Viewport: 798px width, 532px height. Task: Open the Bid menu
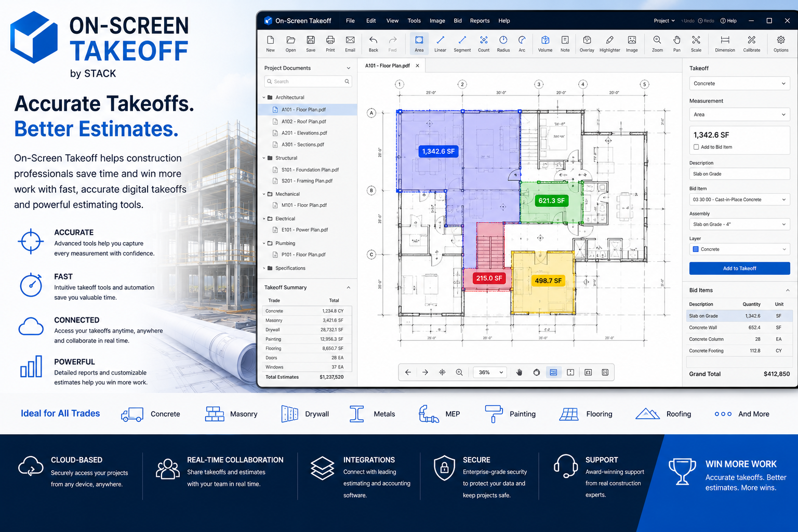[458, 21]
